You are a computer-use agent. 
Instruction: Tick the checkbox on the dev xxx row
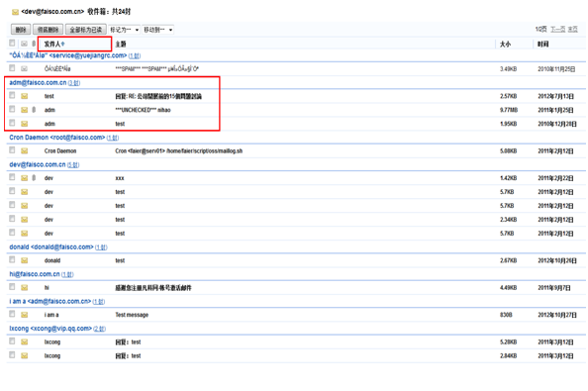12,177
